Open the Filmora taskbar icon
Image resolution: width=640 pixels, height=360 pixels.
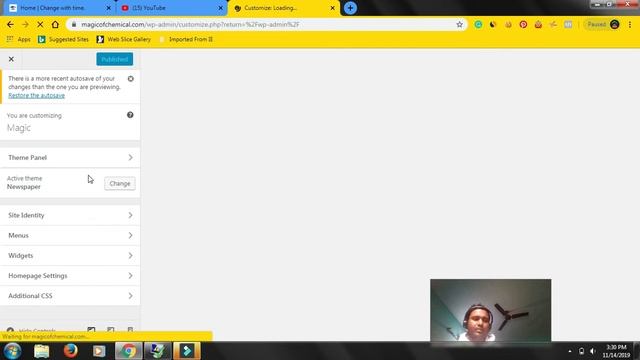point(187,351)
